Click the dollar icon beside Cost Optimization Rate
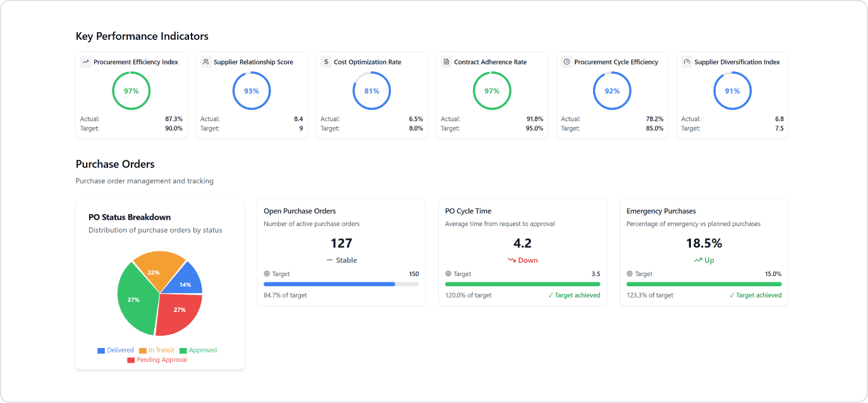Screen dimensions: 868x403 click(x=326, y=62)
